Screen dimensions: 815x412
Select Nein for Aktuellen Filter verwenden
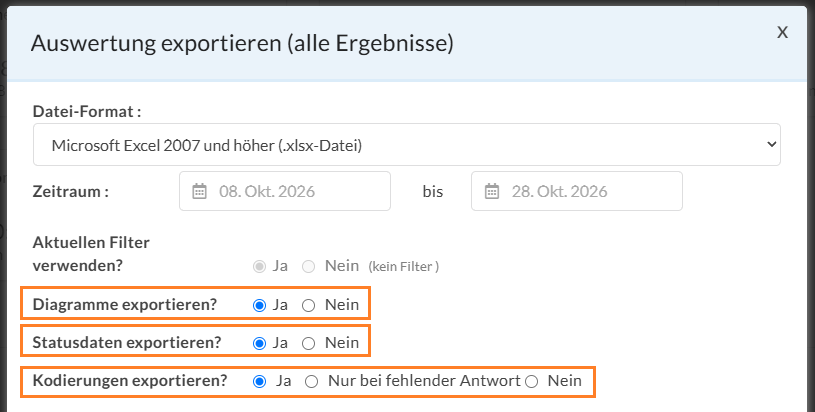point(309,267)
